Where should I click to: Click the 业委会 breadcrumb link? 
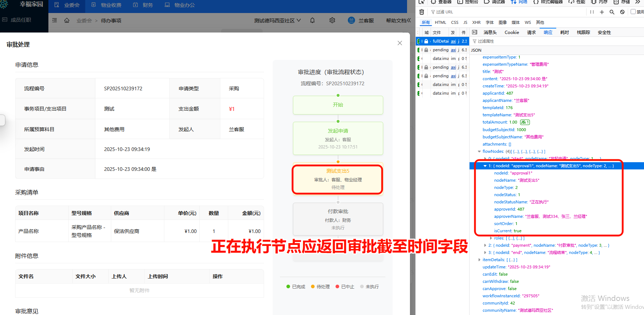pyautogui.click(x=84, y=21)
